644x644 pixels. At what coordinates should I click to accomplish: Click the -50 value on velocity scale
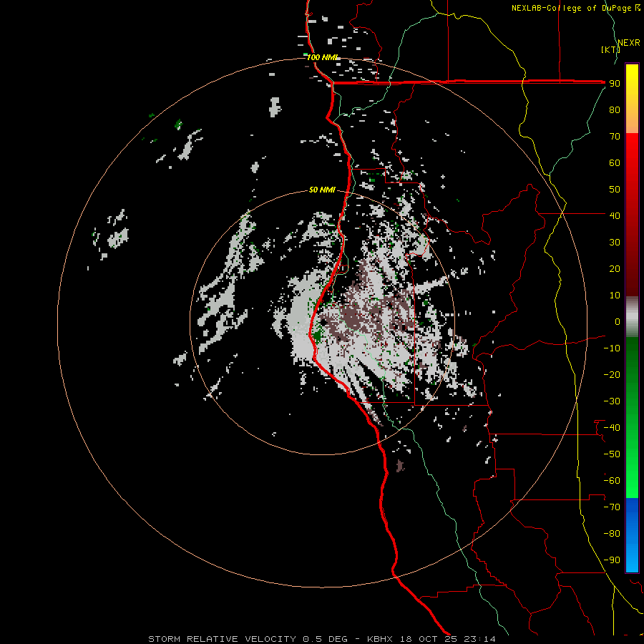coord(612,454)
